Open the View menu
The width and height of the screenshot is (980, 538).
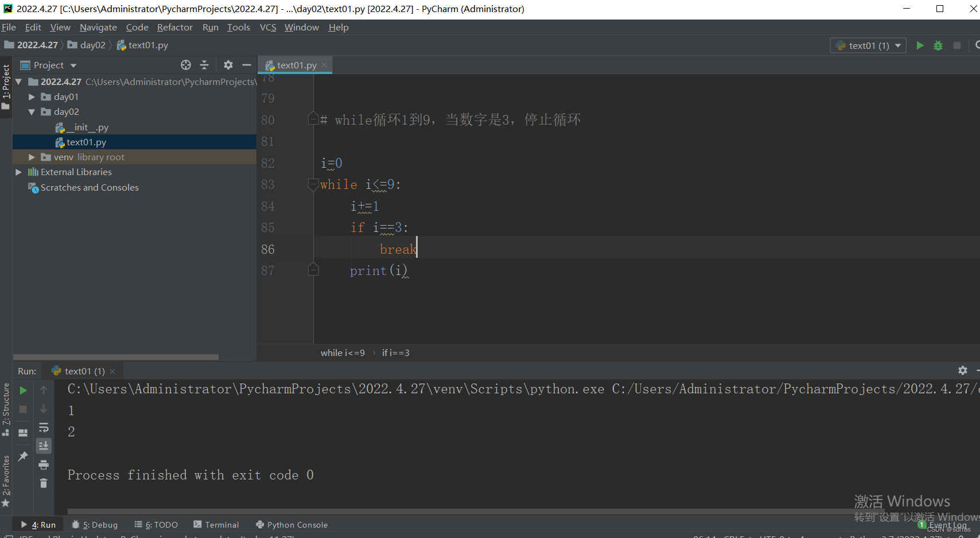(60, 27)
